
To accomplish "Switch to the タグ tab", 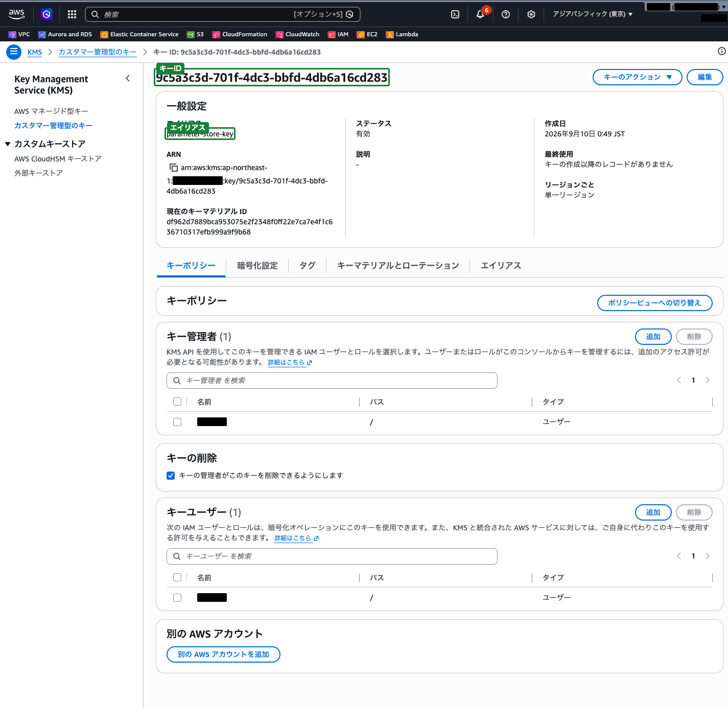I will [x=308, y=266].
